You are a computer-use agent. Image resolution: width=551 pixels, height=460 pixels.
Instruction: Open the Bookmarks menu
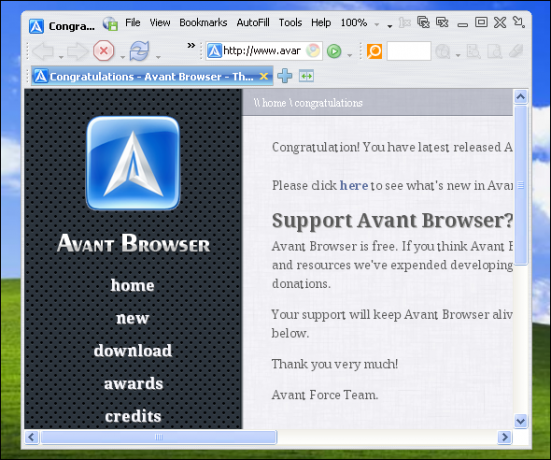[x=203, y=22]
